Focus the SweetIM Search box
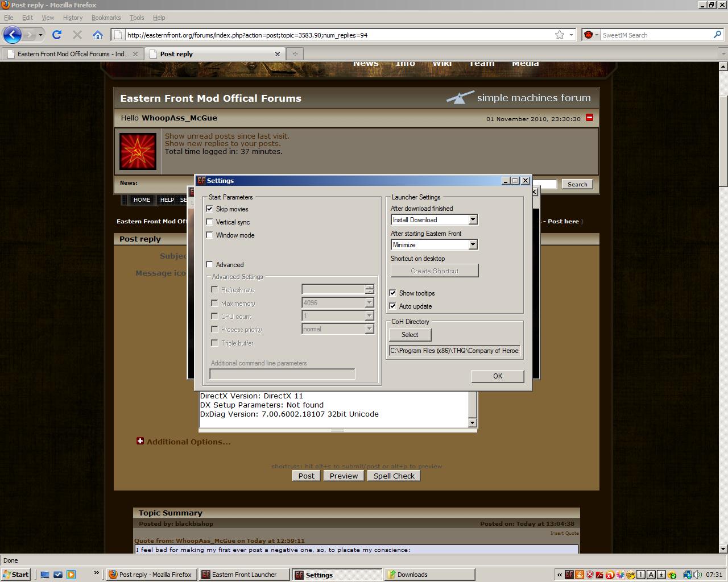The height and width of the screenshot is (582, 728). click(656, 35)
